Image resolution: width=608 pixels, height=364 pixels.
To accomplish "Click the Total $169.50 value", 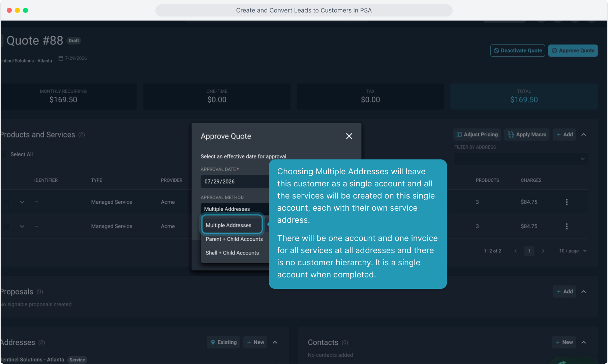I will (x=524, y=100).
